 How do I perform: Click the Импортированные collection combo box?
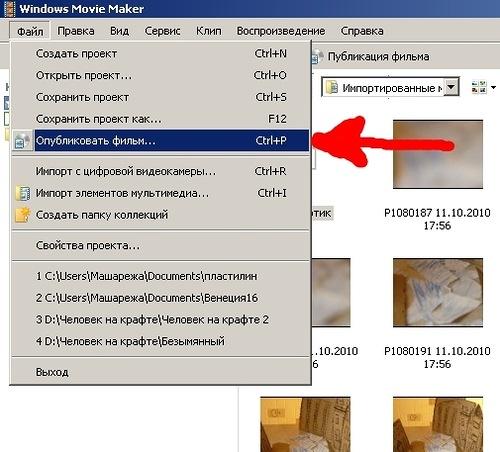tap(390, 87)
